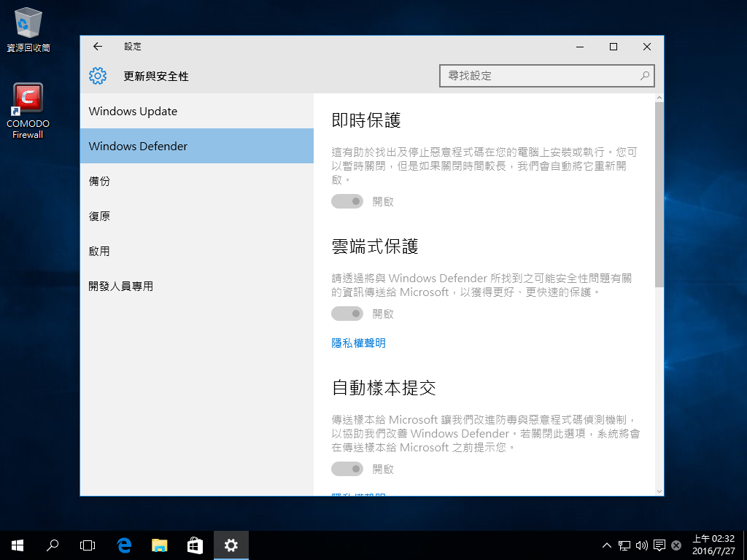Click the back arrow in Settings window

[98, 46]
